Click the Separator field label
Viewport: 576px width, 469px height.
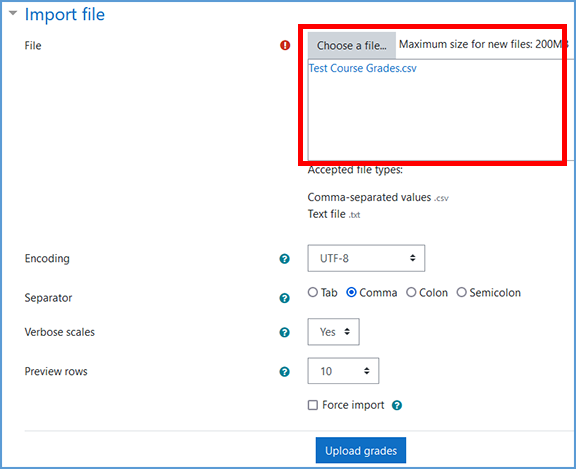click(48, 298)
